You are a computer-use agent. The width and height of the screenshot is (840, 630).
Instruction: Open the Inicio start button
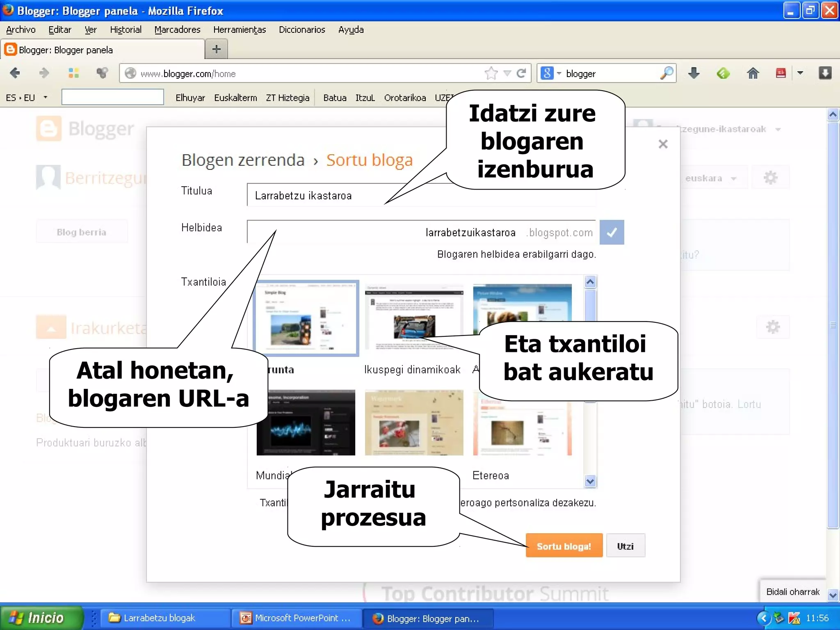pyautogui.click(x=41, y=617)
